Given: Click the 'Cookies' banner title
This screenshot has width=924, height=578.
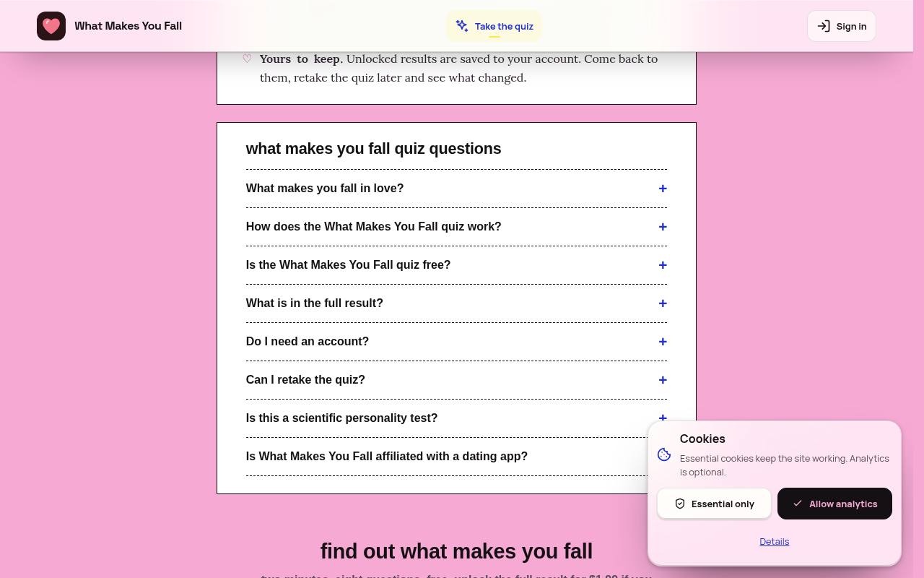Looking at the screenshot, I should [x=702, y=439].
